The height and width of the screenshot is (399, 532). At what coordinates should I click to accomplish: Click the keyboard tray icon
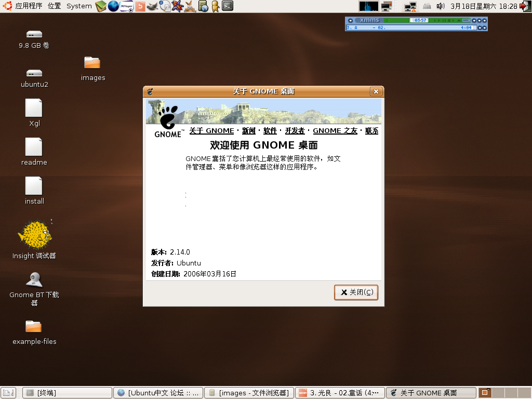tap(427, 6)
